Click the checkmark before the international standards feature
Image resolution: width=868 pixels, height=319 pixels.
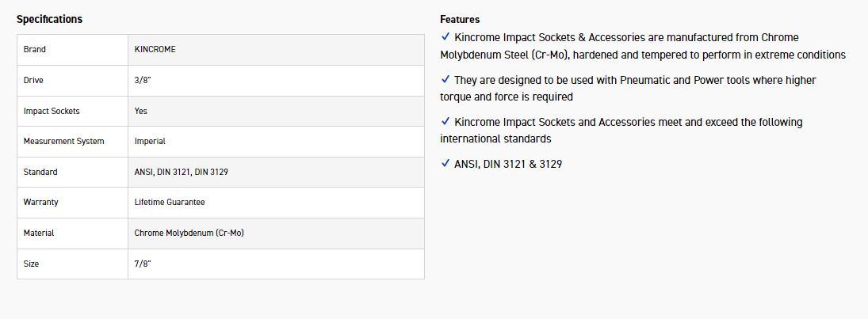[445, 122]
